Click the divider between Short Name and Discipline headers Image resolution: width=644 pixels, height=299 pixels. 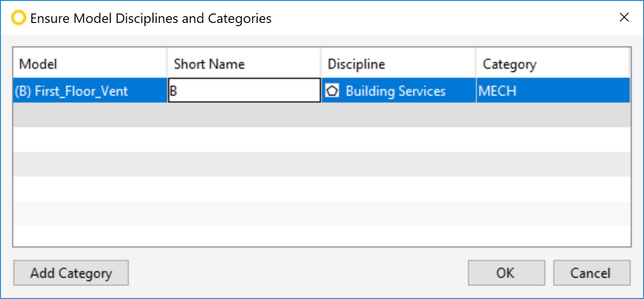point(321,64)
